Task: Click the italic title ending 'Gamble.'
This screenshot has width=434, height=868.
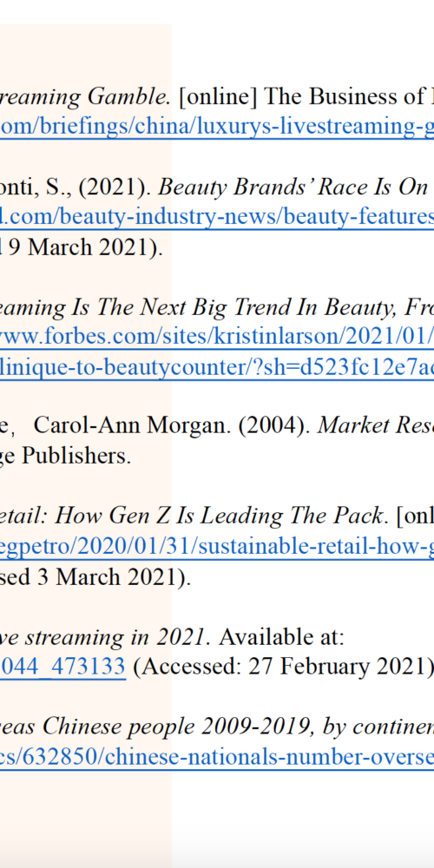Action: 85,97
